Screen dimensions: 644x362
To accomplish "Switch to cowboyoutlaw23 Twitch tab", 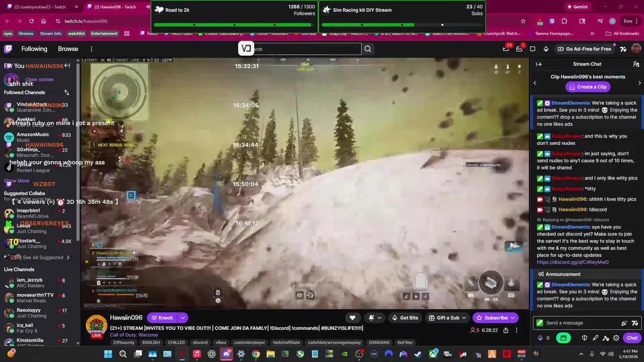I will point(40,7).
